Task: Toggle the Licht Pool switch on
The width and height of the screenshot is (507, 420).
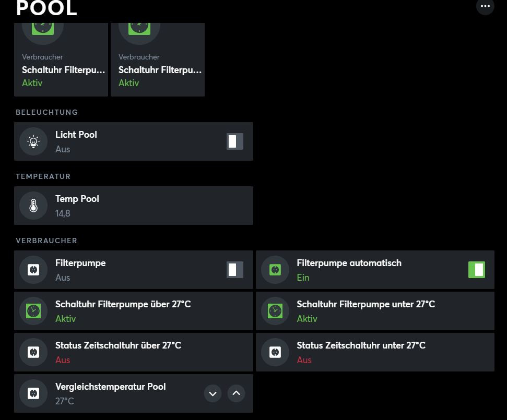Action: click(x=235, y=141)
